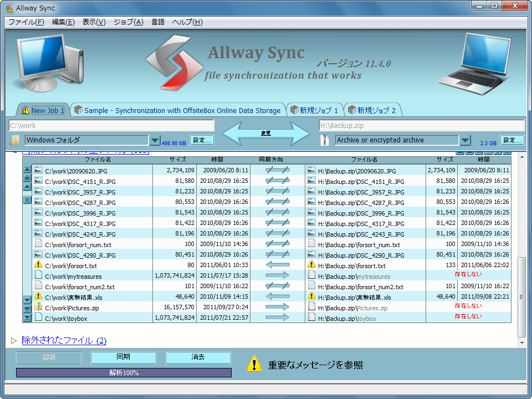Viewport: 532px width, 399px height.
Task: Click zip archive icon of C:\work\Pictures.zip
Action: (x=38, y=307)
